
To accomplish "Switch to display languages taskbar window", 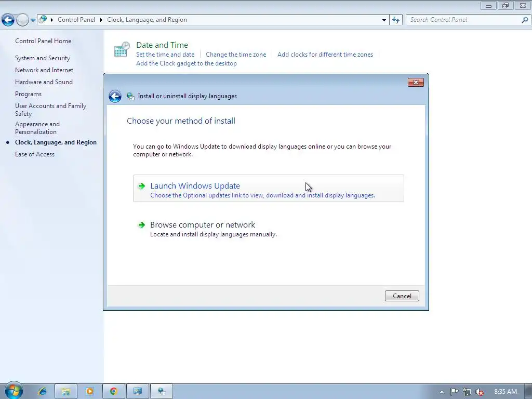I will click(x=162, y=391).
